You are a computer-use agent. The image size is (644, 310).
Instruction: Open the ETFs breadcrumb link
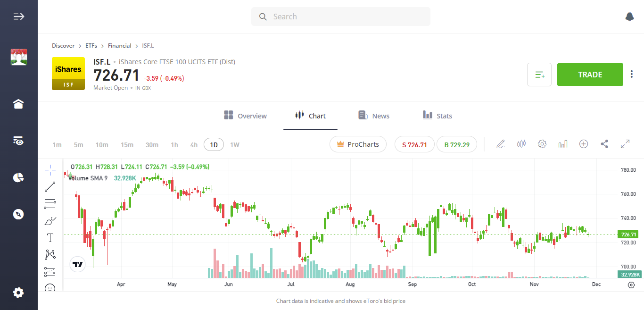tap(91, 45)
